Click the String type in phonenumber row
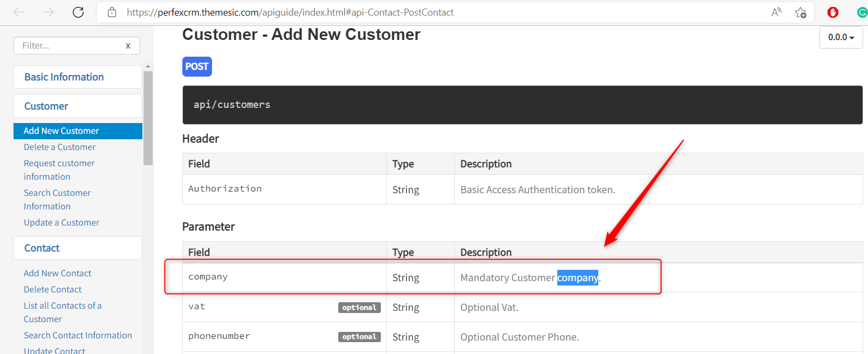The width and height of the screenshot is (868, 354). [x=406, y=337]
